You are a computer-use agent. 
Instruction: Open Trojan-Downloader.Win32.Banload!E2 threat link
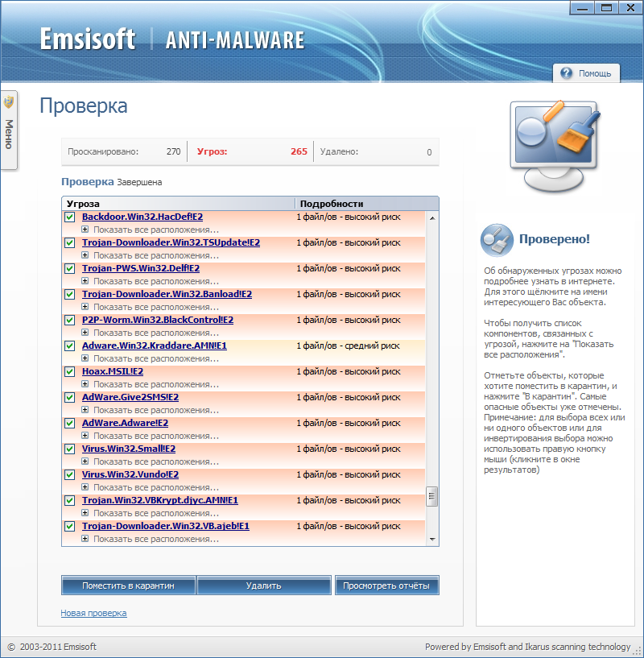(167, 294)
